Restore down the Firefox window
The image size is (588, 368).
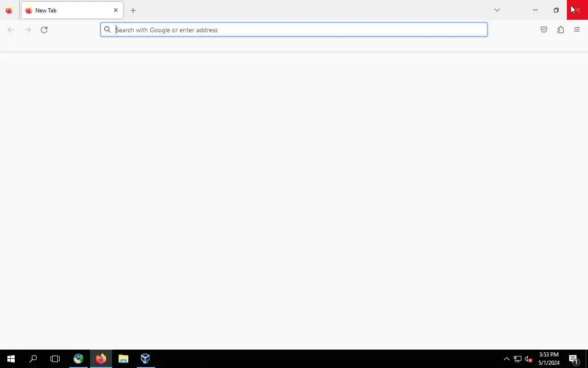[x=556, y=10]
